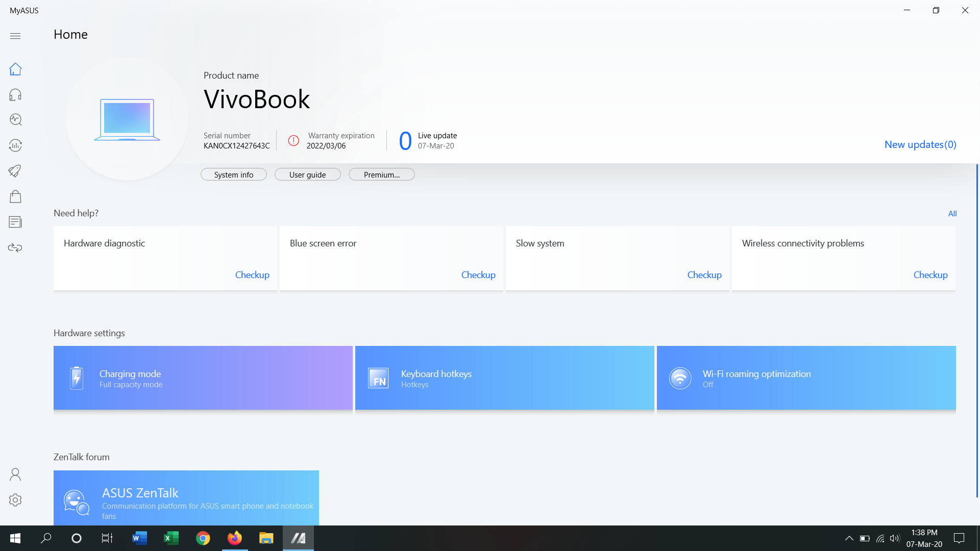Open the news list sidebar icon
980x551 pixels.
pyautogui.click(x=15, y=222)
